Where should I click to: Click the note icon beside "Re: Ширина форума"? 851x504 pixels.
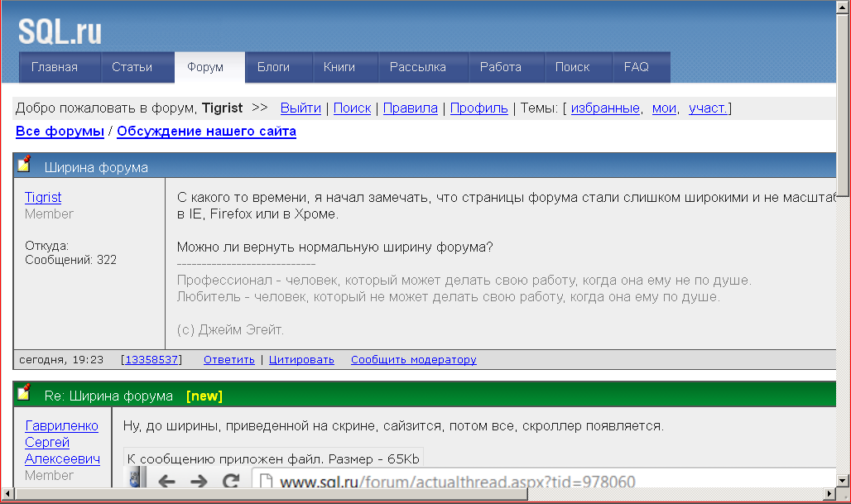click(x=24, y=392)
